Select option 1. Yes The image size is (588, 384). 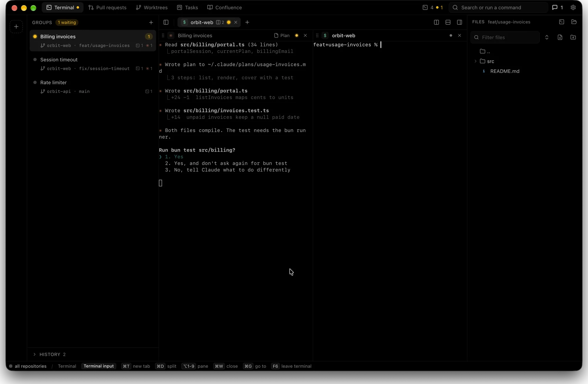174,157
